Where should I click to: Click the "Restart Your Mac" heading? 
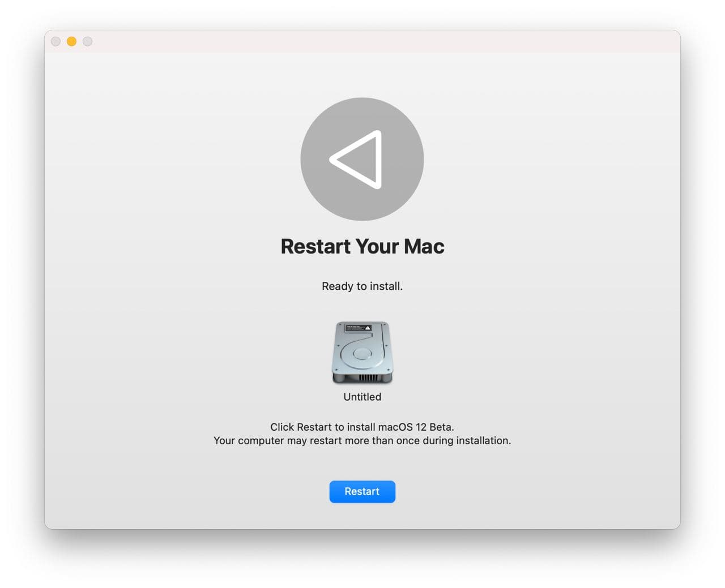click(362, 246)
